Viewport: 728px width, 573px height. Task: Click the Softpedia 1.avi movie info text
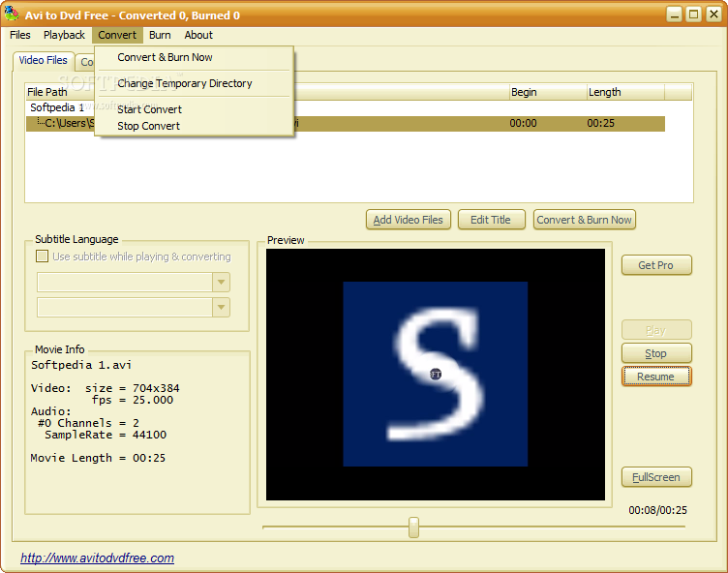81,365
